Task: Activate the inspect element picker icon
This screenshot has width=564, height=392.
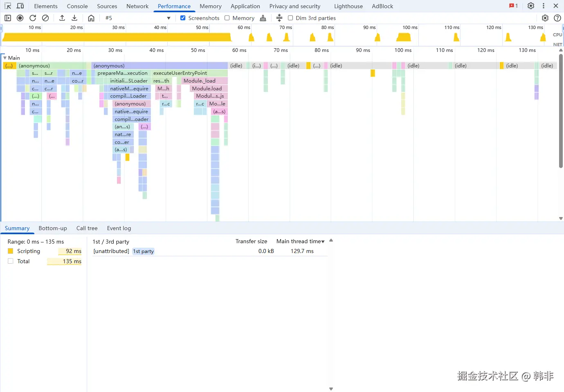Action: 8,6
